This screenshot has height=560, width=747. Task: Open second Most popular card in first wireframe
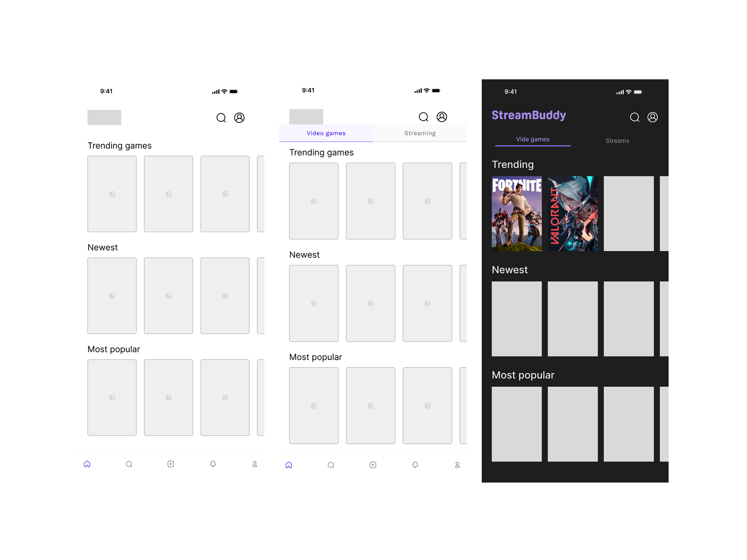point(168,398)
